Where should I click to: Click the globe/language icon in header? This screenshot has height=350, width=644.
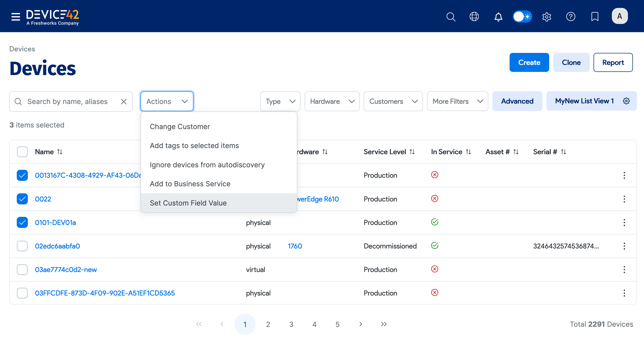474,17
